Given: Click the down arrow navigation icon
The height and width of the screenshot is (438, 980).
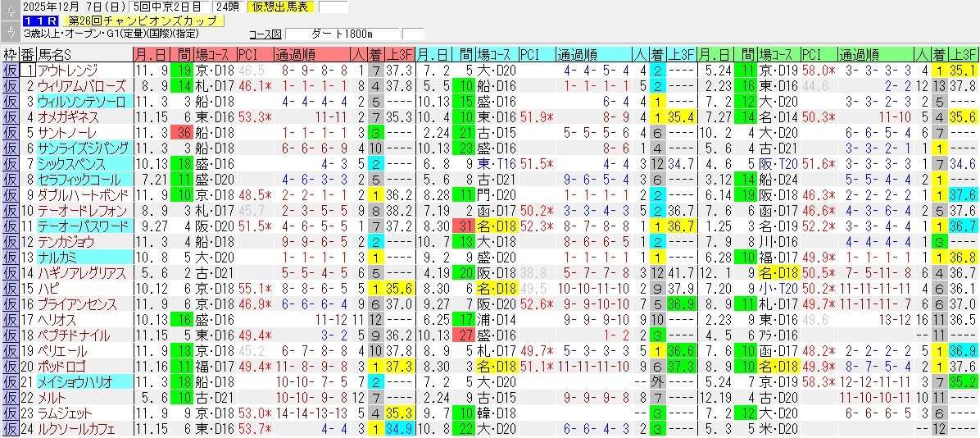Looking at the screenshot, I should coord(9,33).
